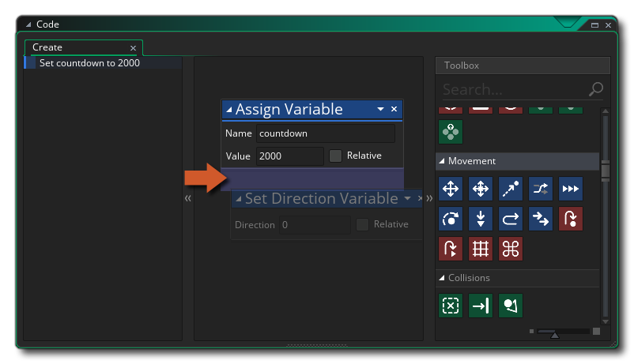Click the Name field containing countdown
Image resolution: width=634 pixels, height=364 pixels.
click(325, 133)
